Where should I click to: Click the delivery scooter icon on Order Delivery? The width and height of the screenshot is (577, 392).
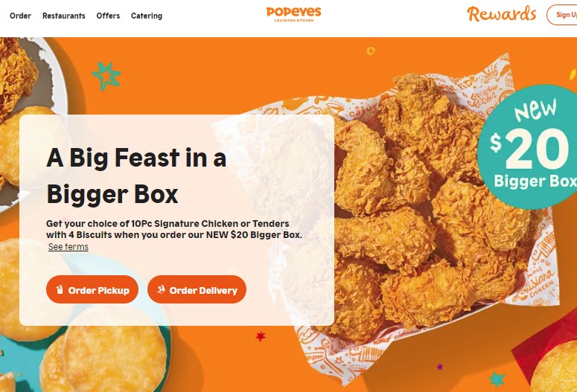(x=161, y=290)
